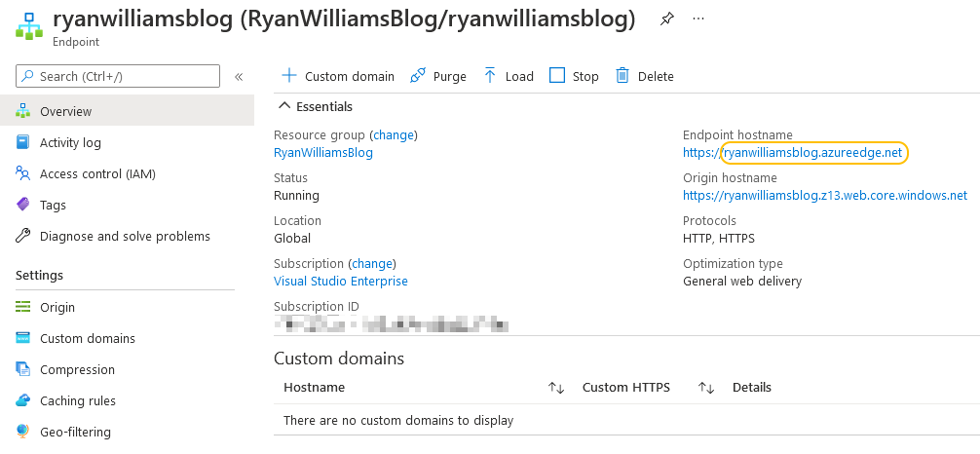The image size is (980, 454).
Task: Open Activity log menu item
Action: [x=70, y=142]
